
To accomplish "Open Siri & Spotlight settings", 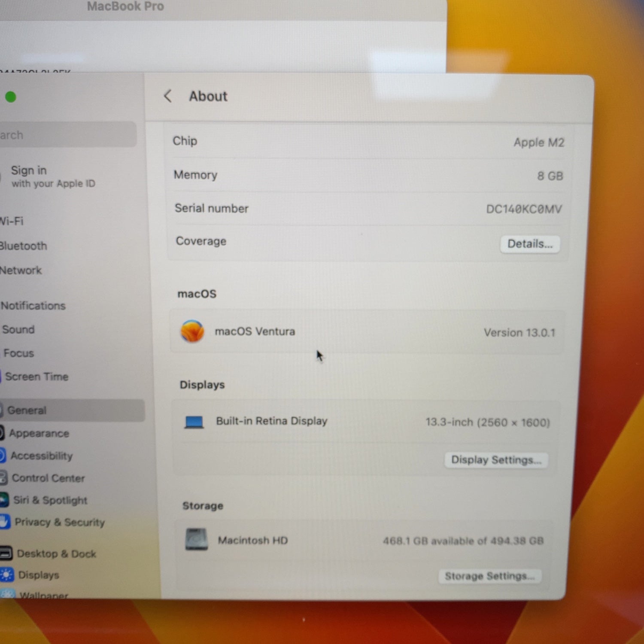I will 50,500.
